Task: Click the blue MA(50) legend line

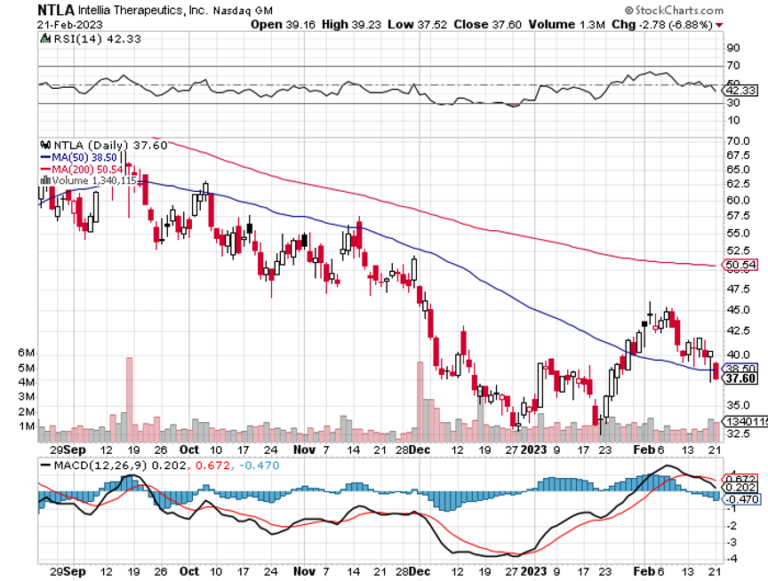Action: pyautogui.click(x=44, y=157)
